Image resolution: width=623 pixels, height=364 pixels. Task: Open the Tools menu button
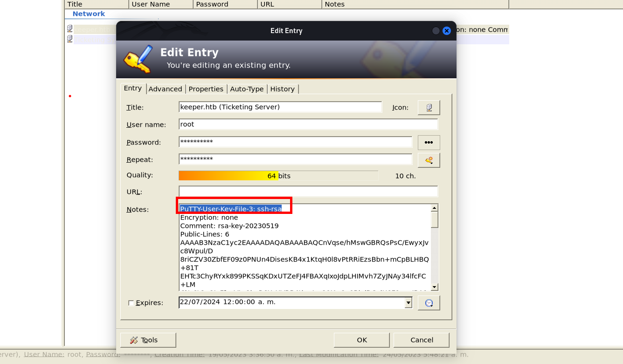pos(148,340)
